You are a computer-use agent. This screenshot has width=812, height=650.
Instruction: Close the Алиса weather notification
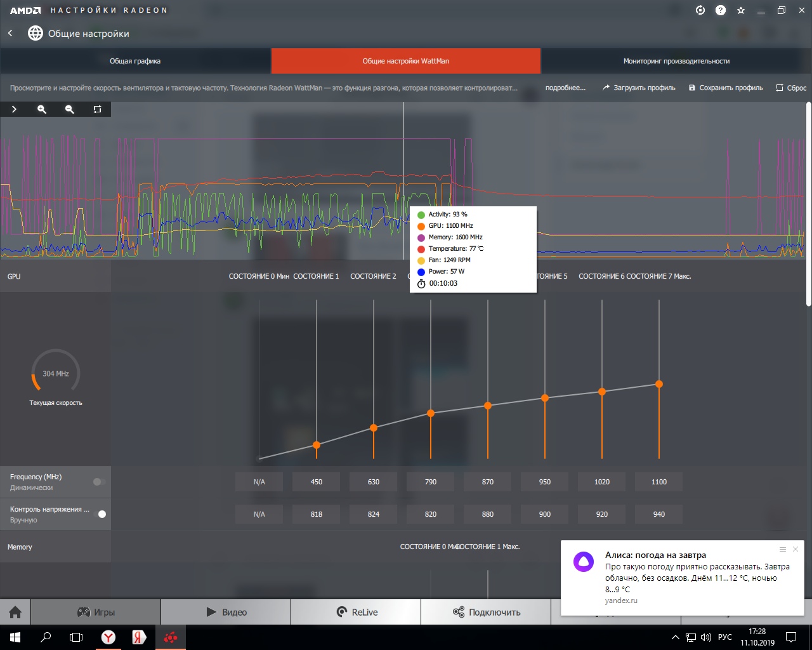click(x=796, y=549)
